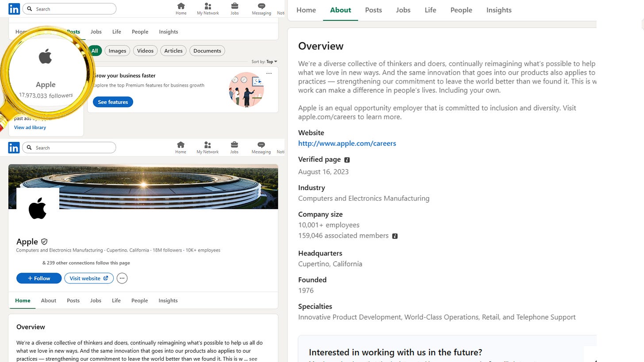Image resolution: width=644 pixels, height=362 pixels.
Task: Click the search field above the Apple banner
Action: tap(69, 148)
